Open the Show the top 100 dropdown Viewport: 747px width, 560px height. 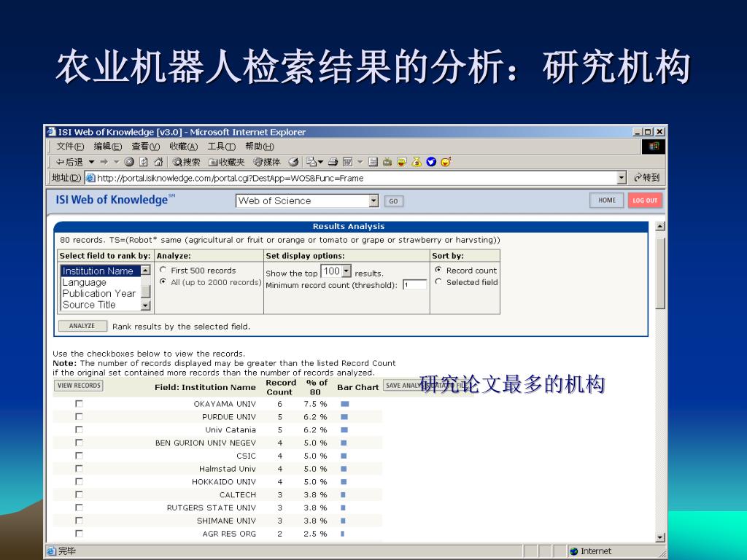[336, 271]
